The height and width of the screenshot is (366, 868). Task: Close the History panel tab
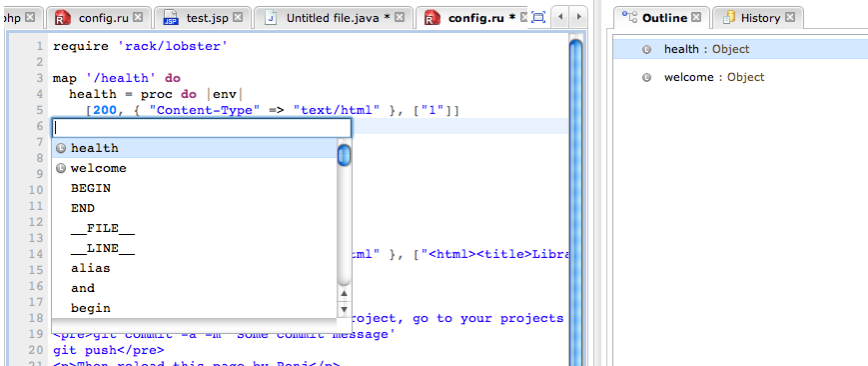tap(789, 17)
